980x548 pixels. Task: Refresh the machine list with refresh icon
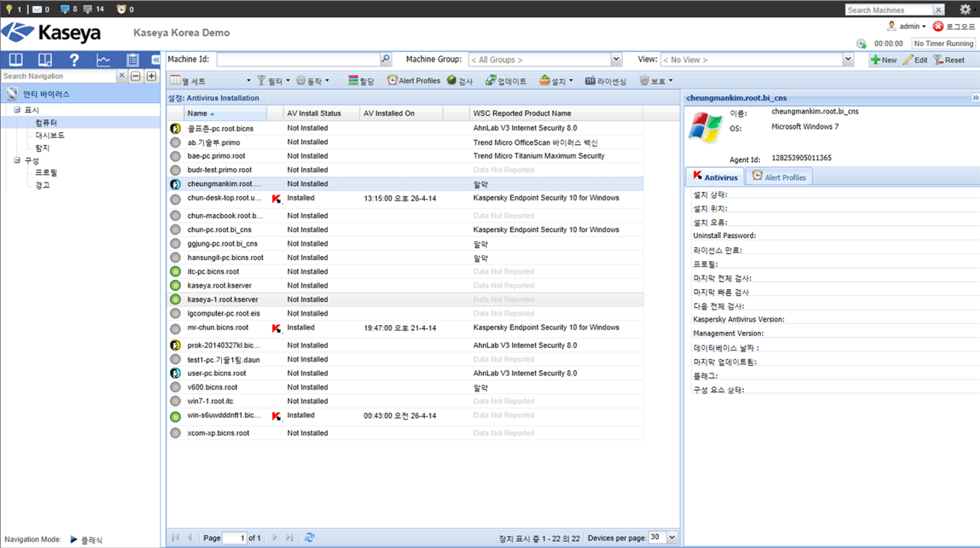coord(309,537)
